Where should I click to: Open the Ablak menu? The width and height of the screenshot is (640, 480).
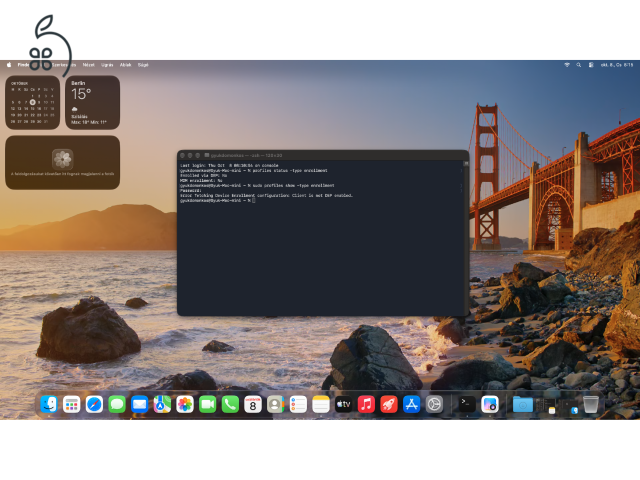125,65
